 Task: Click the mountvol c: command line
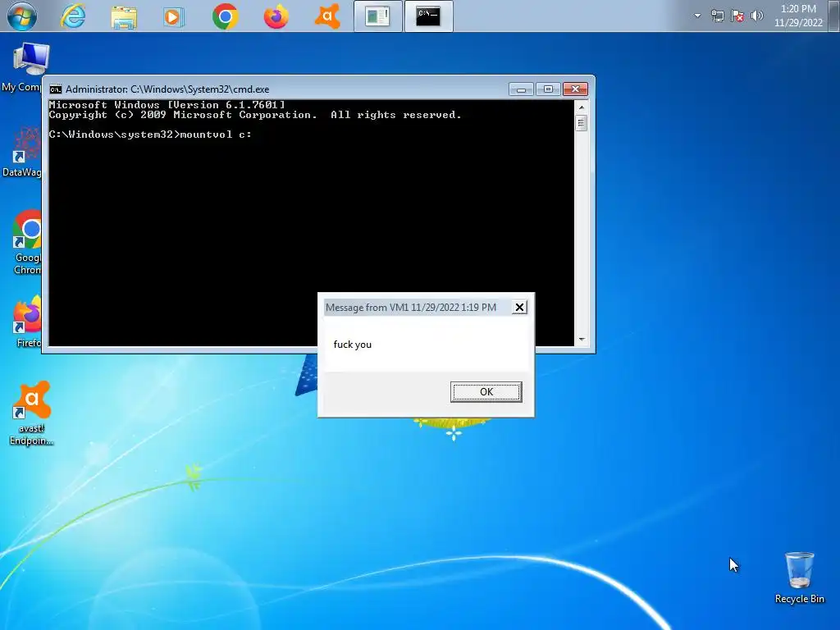150,135
